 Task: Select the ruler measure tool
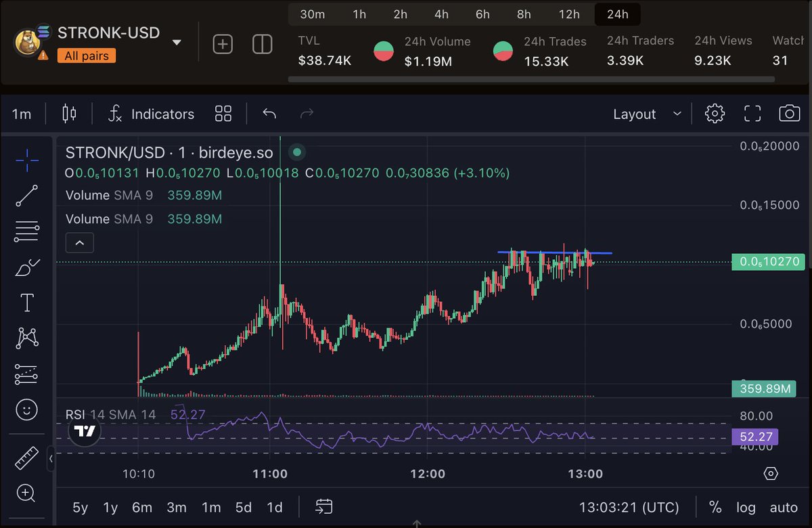(x=27, y=458)
